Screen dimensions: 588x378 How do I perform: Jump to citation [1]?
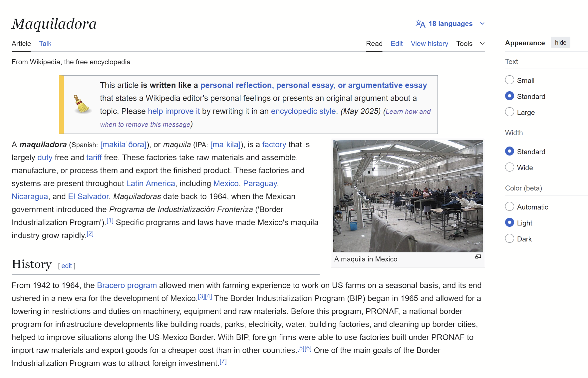[x=110, y=220]
